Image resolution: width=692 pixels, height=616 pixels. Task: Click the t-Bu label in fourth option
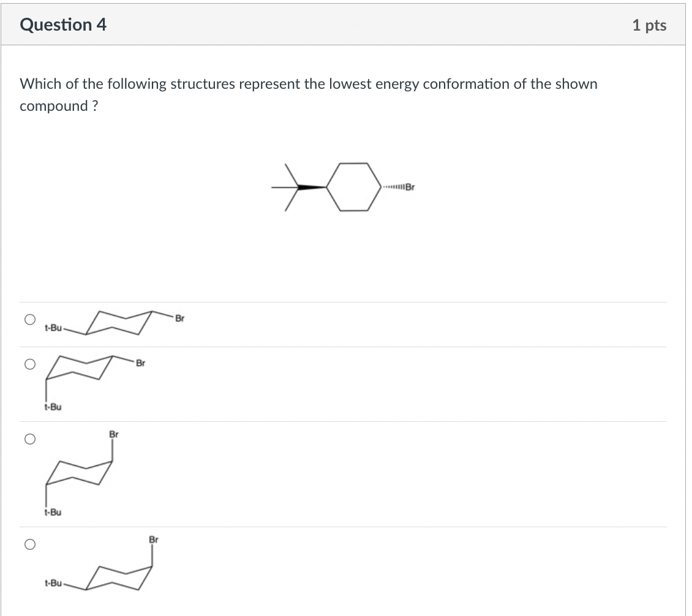[x=53, y=583]
